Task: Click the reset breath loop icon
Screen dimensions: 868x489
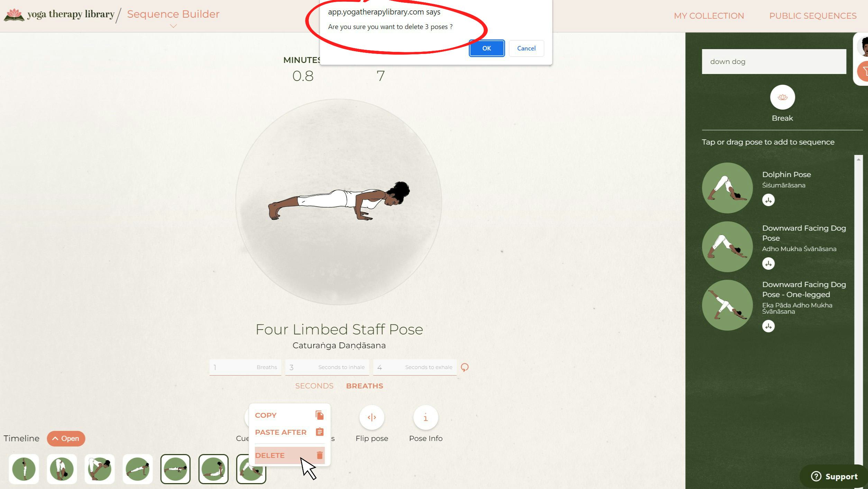Action: 465,367
